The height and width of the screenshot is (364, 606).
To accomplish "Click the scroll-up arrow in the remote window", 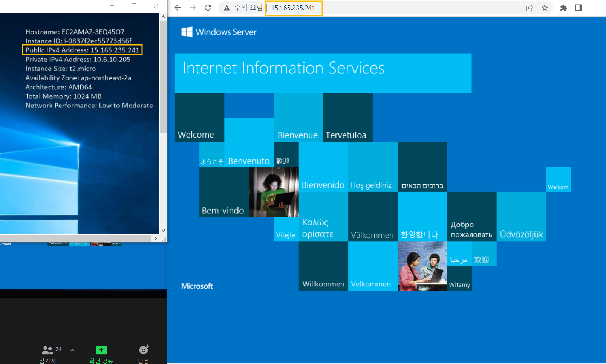I will (x=163, y=17).
